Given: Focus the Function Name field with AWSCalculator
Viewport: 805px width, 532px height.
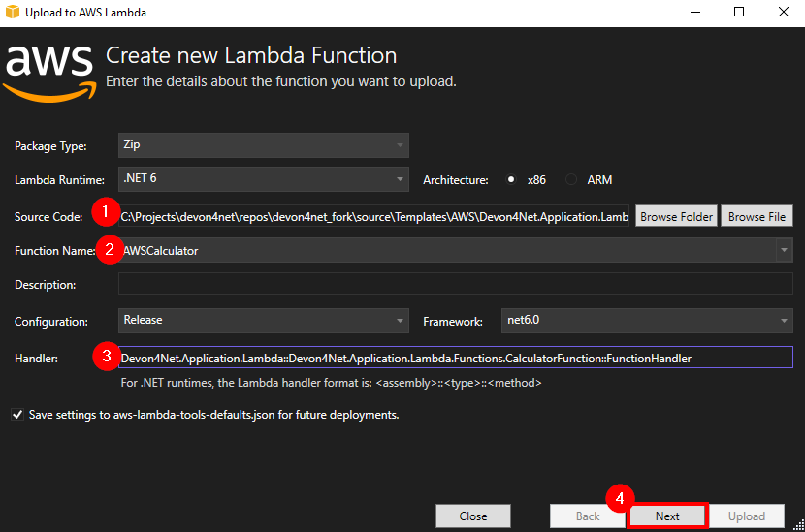Looking at the screenshot, I should (x=447, y=250).
